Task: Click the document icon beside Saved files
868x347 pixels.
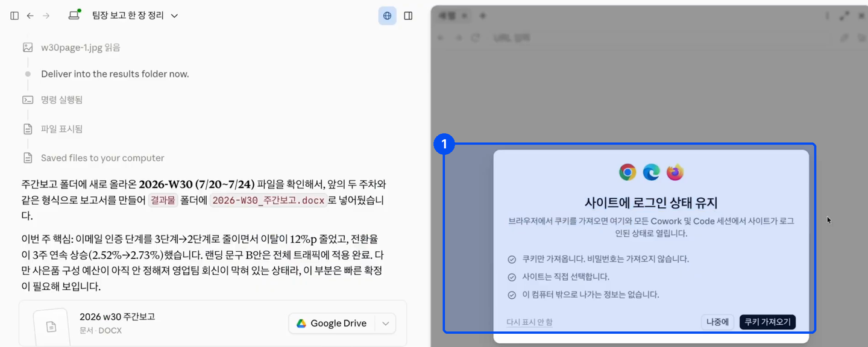Action: (x=28, y=158)
